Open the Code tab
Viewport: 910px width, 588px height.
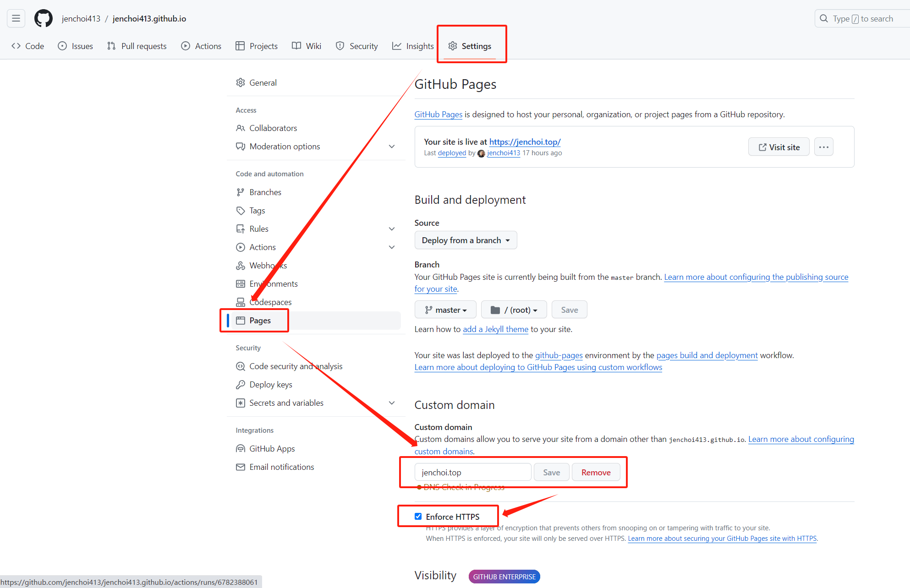coord(27,46)
